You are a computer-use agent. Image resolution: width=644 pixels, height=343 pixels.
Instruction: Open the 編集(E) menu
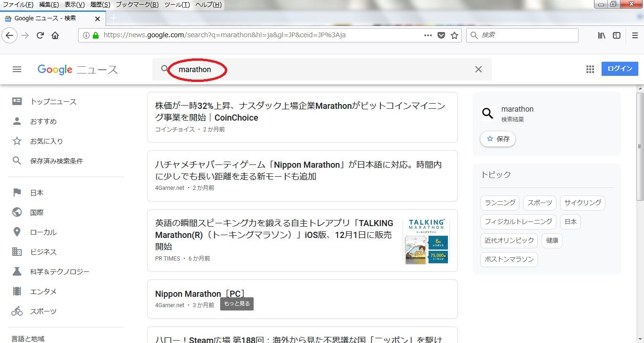(x=49, y=5)
